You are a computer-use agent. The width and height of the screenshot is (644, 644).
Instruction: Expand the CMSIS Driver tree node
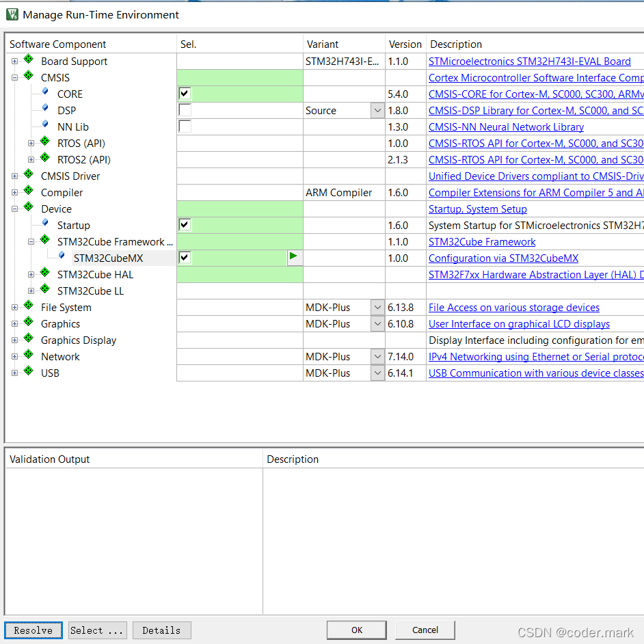15,176
